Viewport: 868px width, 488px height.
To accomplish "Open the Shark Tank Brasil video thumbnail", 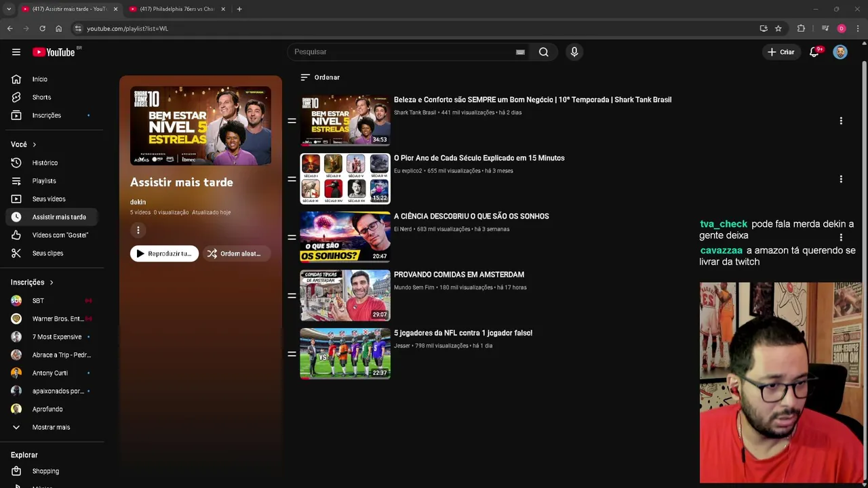I will [345, 121].
